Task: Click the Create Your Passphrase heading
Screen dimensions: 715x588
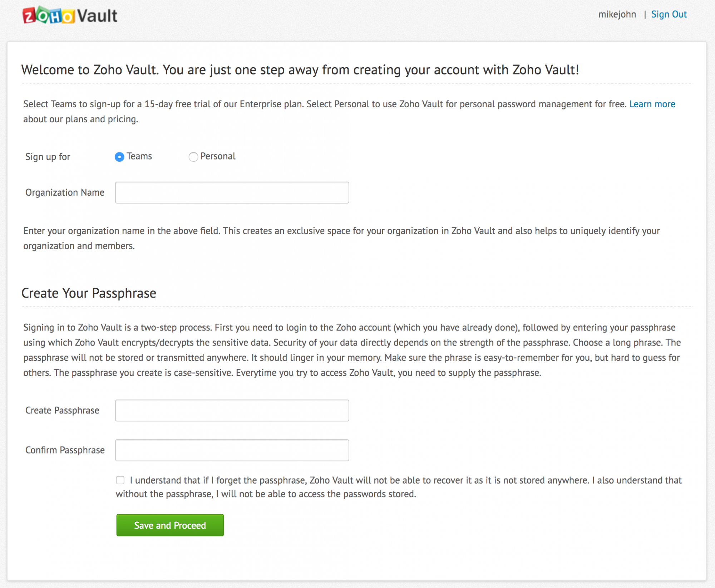Action: [89, 293]
